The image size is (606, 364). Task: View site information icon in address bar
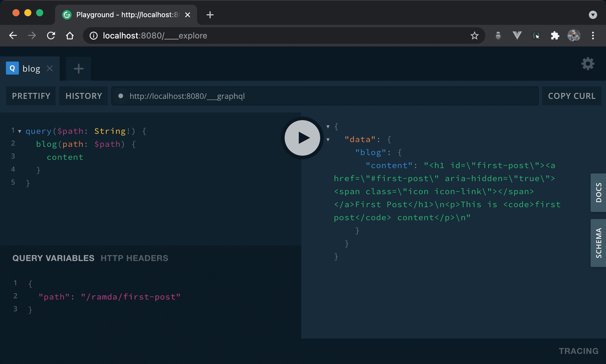tap(94, 36)
